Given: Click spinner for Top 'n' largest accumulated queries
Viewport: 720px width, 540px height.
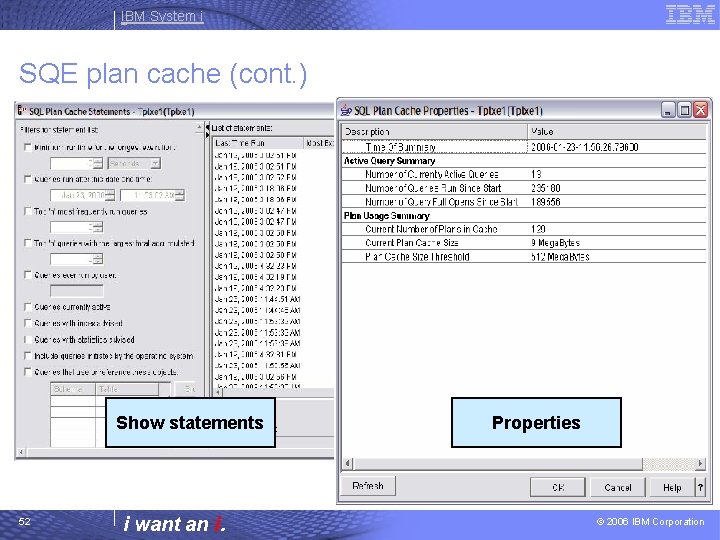Looking at the screenshot, I should [x=98, y=259].
